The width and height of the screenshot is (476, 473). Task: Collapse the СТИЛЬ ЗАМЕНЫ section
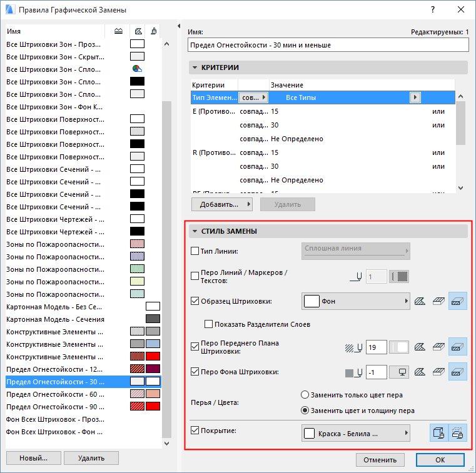[x=195, y=231]
